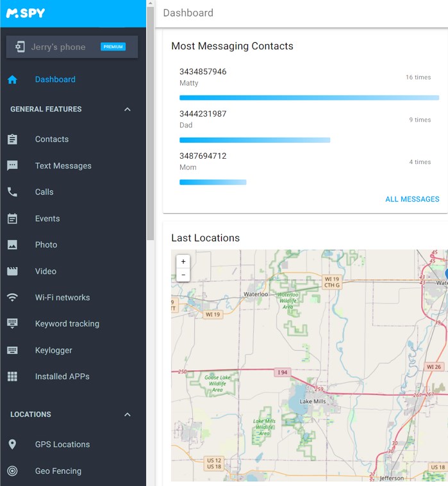The height and width of the screenshot is (486, 448).
Task: Click the Text Messages speech bubble icon
Action: 12,166
